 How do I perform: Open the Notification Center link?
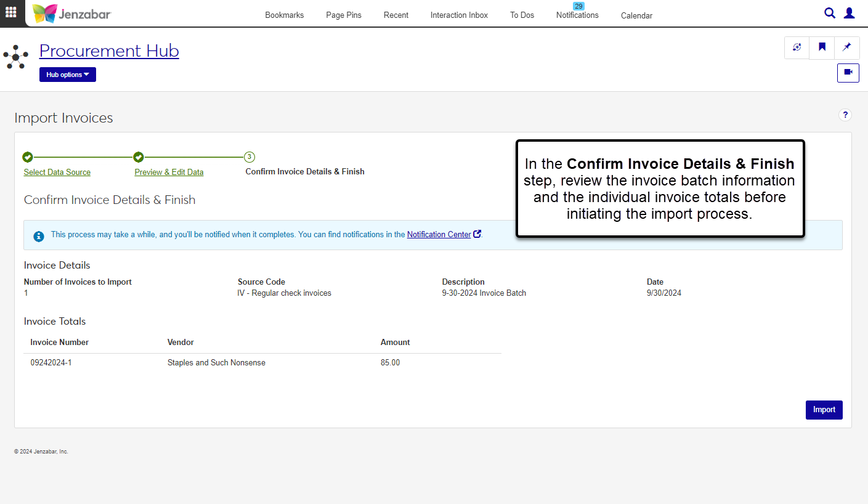[x=439, y=234]
